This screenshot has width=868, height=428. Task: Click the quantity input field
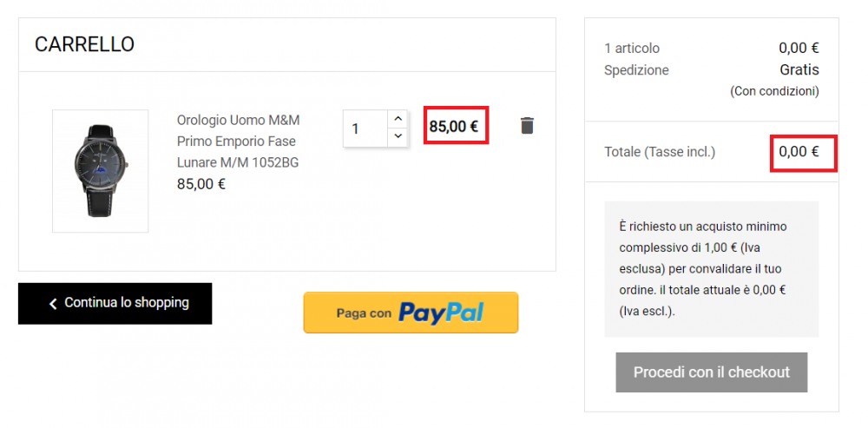point(365,128)
